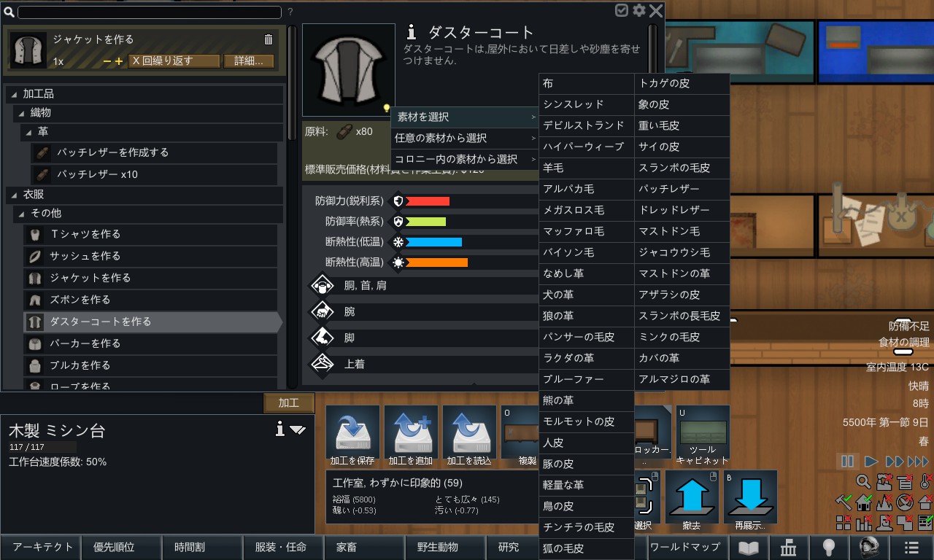Select the パーカーを作る recipe
The width and height of the screenshot is (934, 560).
[150, 343]
